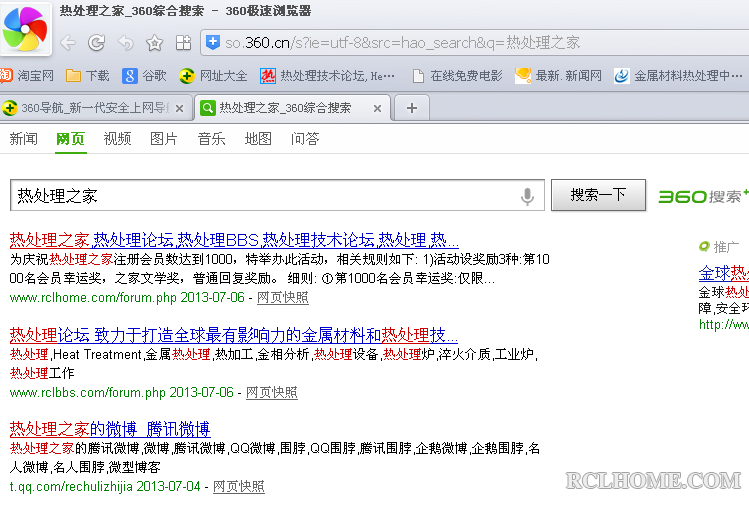Go back with the back arrow
Viewport: 749px width, 505px height.
(x=68, y=43)
